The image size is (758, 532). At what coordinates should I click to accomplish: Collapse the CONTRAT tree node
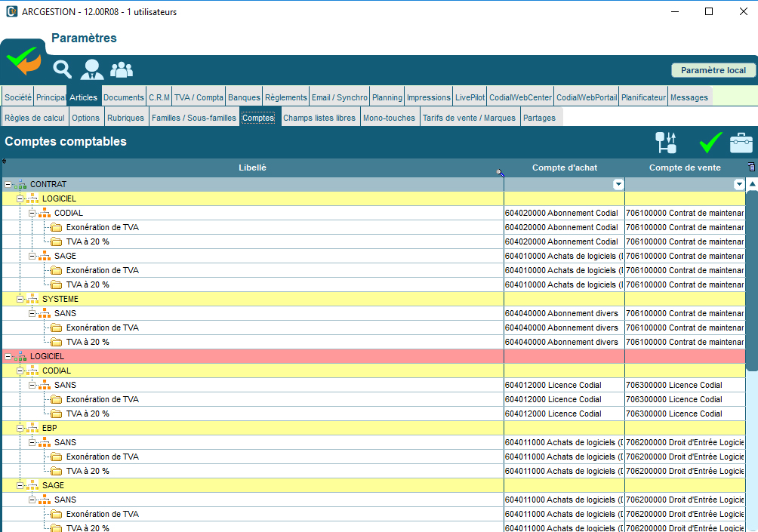click(x=8, y=185)
